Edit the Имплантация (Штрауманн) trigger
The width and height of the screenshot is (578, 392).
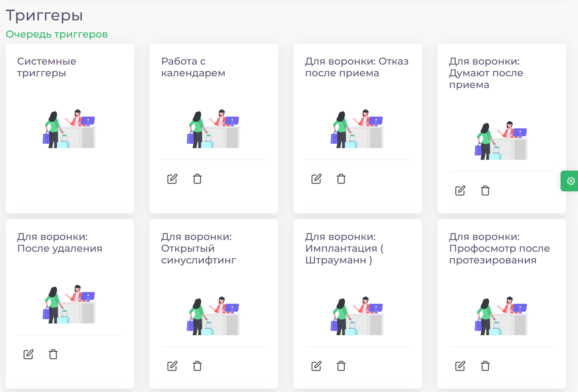click(x=316, y=366)
